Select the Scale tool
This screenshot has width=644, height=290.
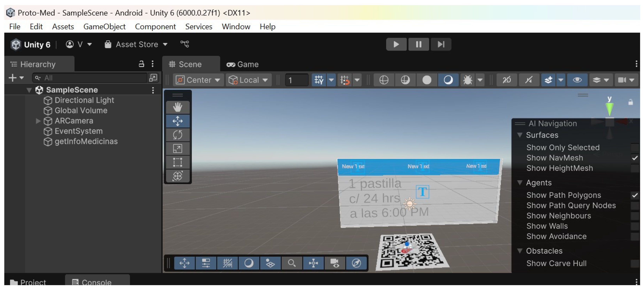click(177, 149)
